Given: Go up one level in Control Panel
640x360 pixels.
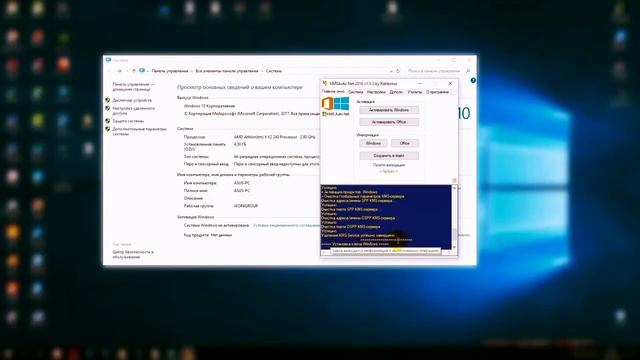Looking at the screenshot, I should pos(133,71).
